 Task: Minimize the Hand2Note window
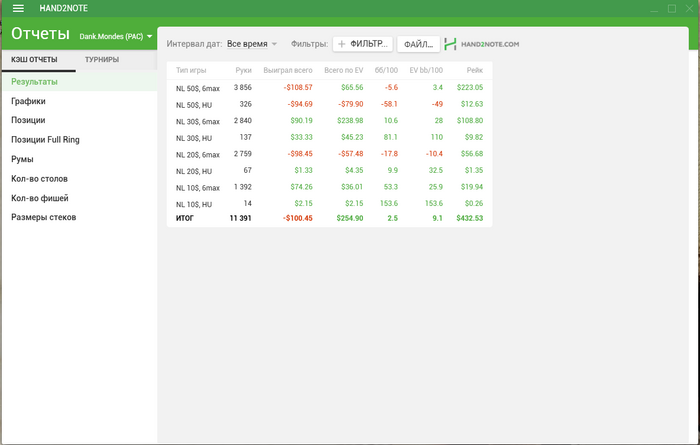pyautogui.click(x=654, y=10)
